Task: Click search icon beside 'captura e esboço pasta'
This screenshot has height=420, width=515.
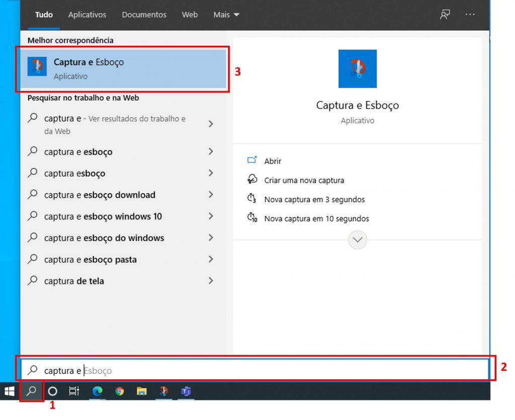Action: 33,259
